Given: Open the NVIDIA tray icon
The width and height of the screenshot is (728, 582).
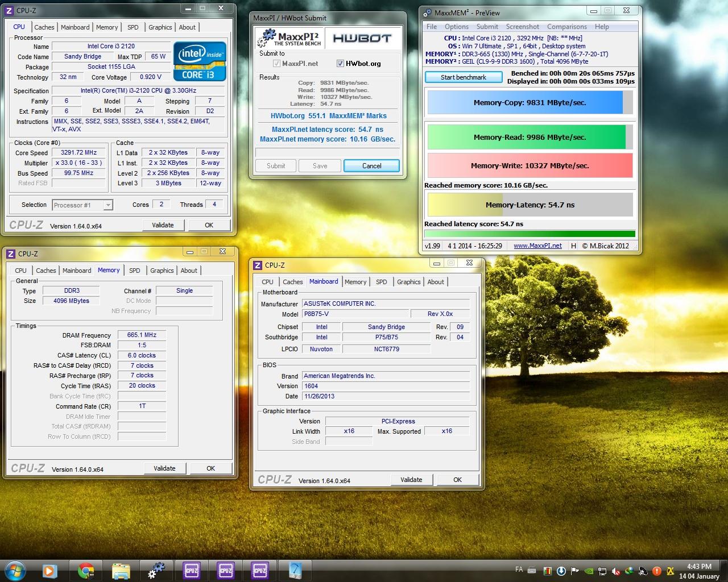Looking at the screenshot, I should (x=589, y=571).
